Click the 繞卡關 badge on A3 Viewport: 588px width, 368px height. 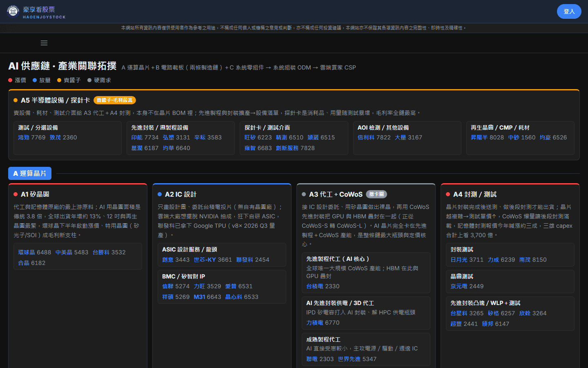(376, 194)
